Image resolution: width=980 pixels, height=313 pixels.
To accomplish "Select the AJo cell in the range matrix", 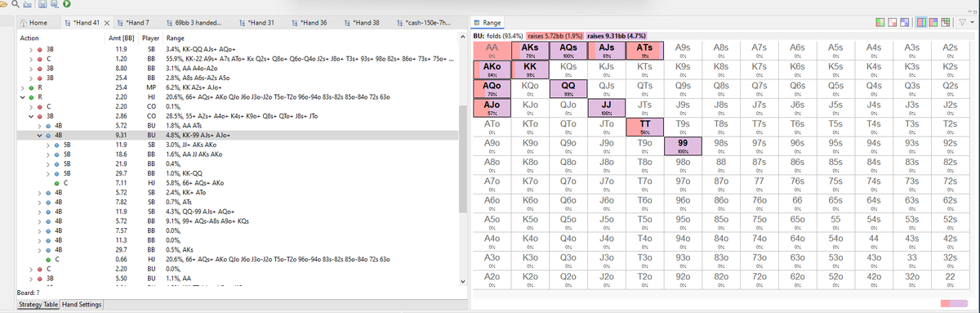I will (x=492, y=108).
